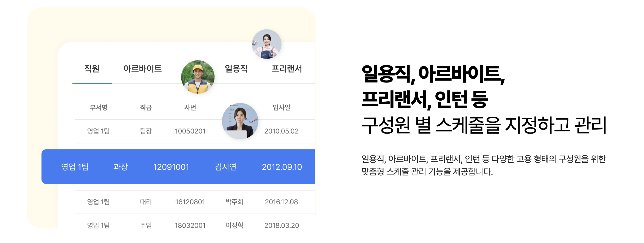Select the 일용직 tab
644x243 pixels.
click(236, 69)
